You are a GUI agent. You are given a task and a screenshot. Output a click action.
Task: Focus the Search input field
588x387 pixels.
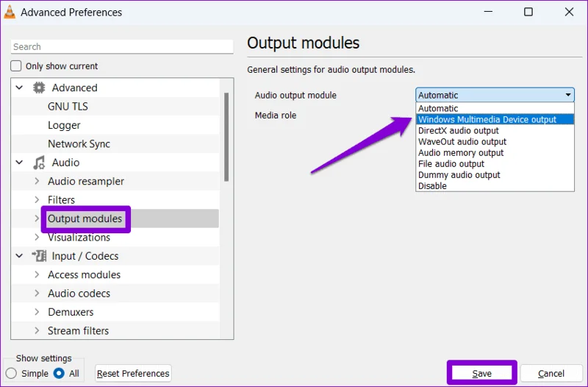(122, 46)
